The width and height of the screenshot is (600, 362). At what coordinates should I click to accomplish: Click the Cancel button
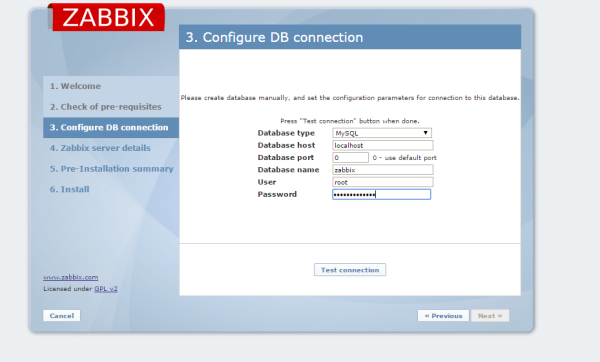[62, 316]
